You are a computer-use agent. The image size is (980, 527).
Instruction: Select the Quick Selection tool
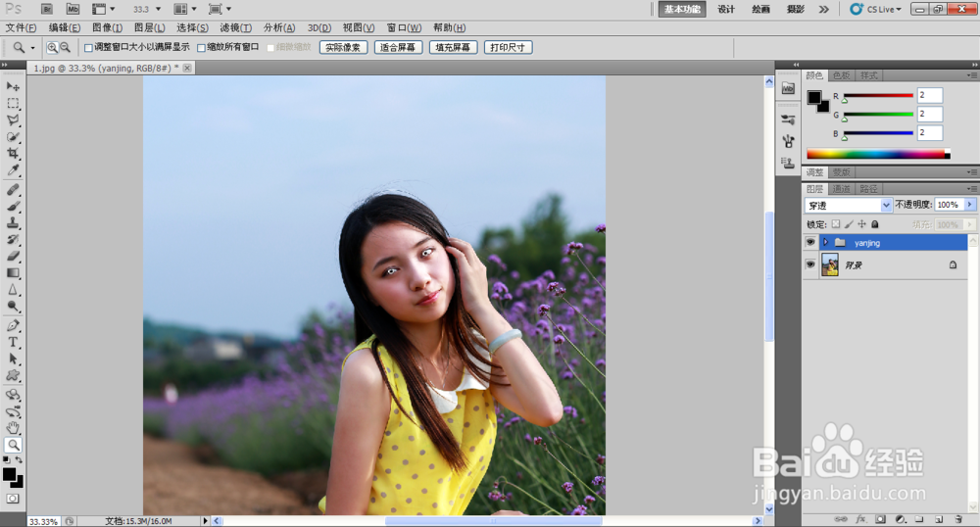13,137
